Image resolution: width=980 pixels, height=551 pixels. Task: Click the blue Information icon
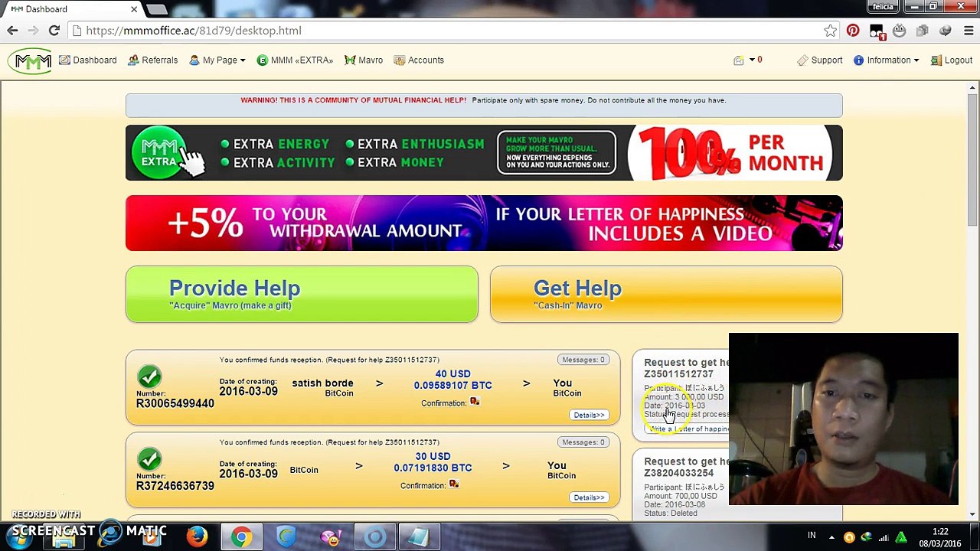click(x=858, y=60)
